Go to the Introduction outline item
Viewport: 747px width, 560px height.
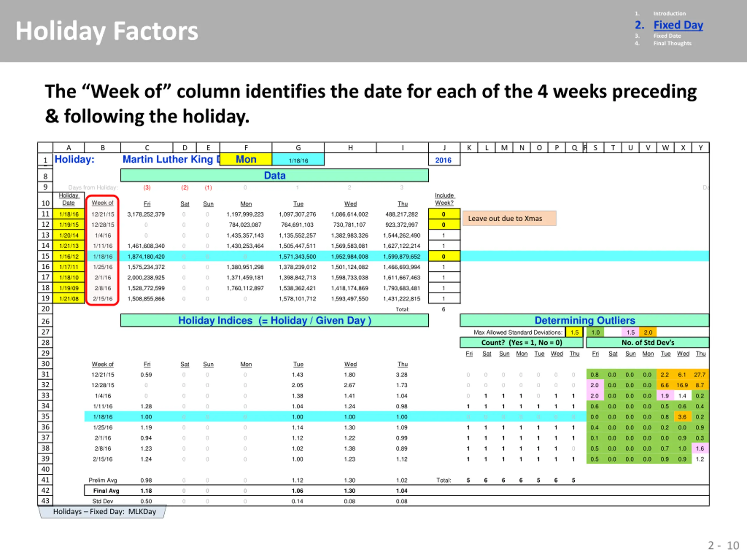[x=669, y=13]
